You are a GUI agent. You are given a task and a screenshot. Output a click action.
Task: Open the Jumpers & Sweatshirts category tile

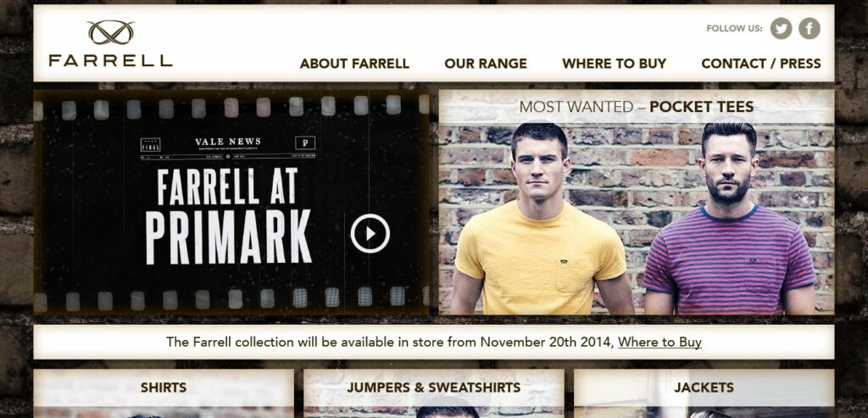coord(433,393)
